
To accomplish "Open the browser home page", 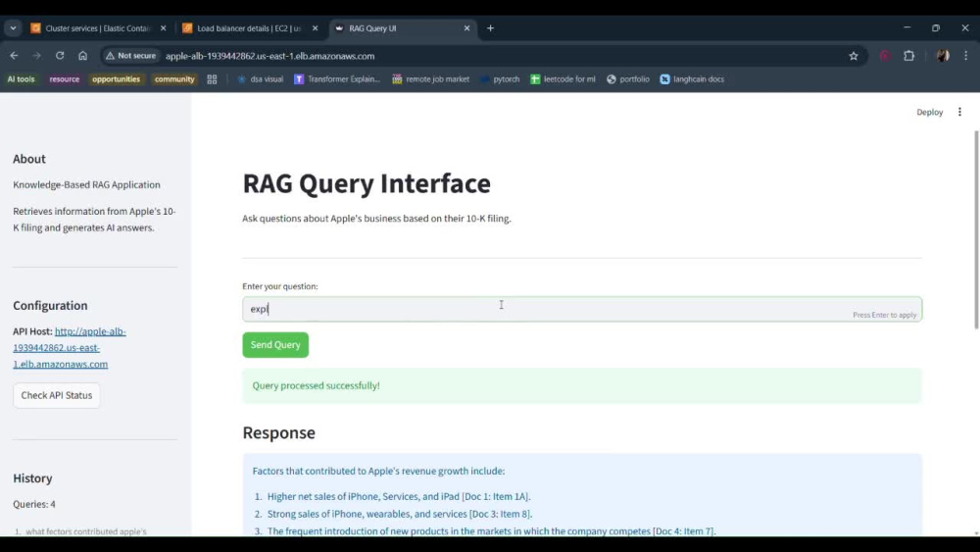I will (82, 56).
